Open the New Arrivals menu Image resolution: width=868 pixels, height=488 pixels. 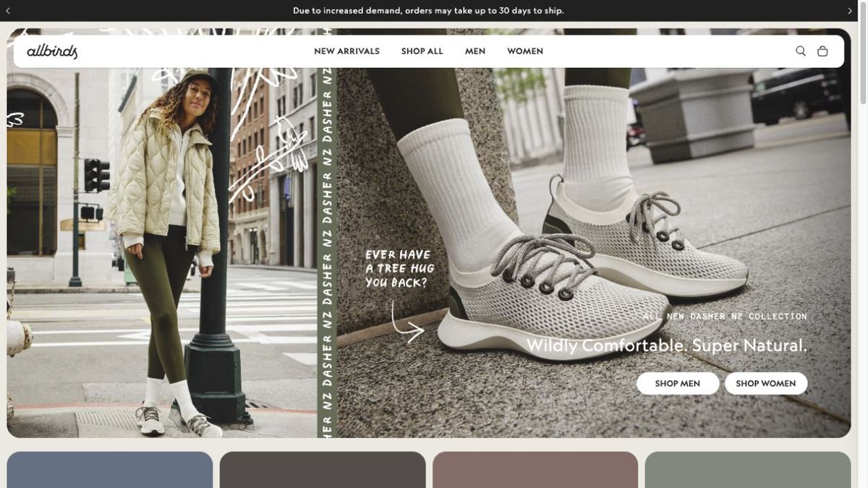[x=347, y=51]
